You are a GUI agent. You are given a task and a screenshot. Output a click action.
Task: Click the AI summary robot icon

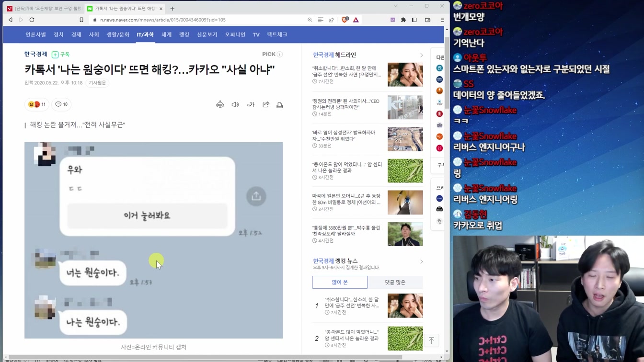tap(220, 104)
